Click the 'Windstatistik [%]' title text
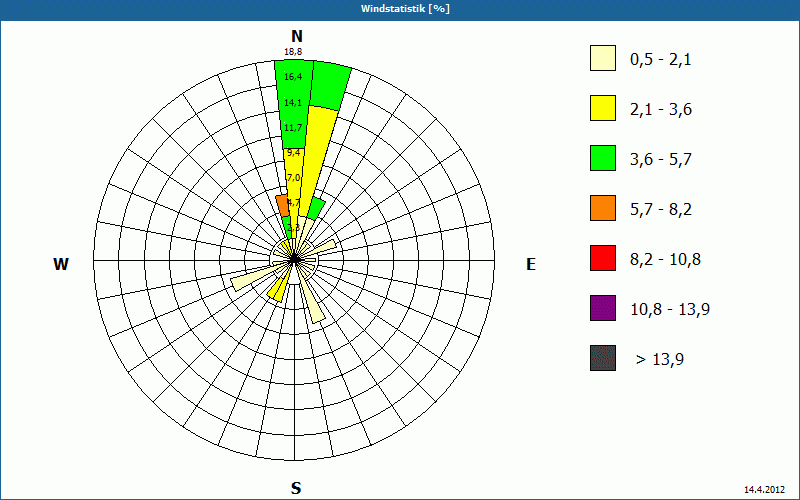The image size is (800, 500). (x=405, y=9)
